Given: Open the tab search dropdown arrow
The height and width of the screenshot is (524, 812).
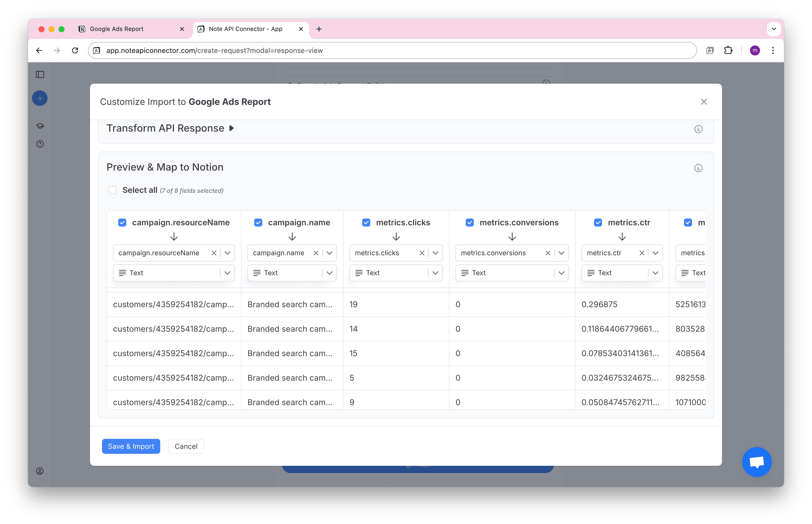Looking at the screenshot, I should 773,29.
